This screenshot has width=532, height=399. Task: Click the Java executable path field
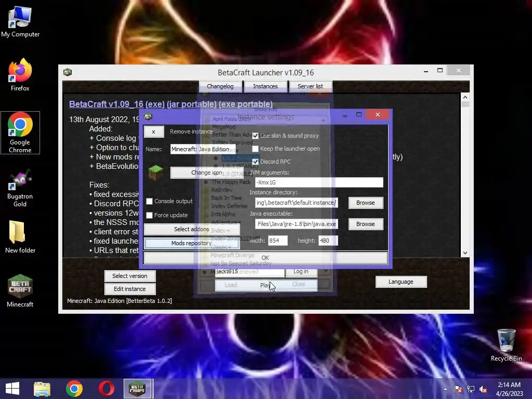pos(296,224)
